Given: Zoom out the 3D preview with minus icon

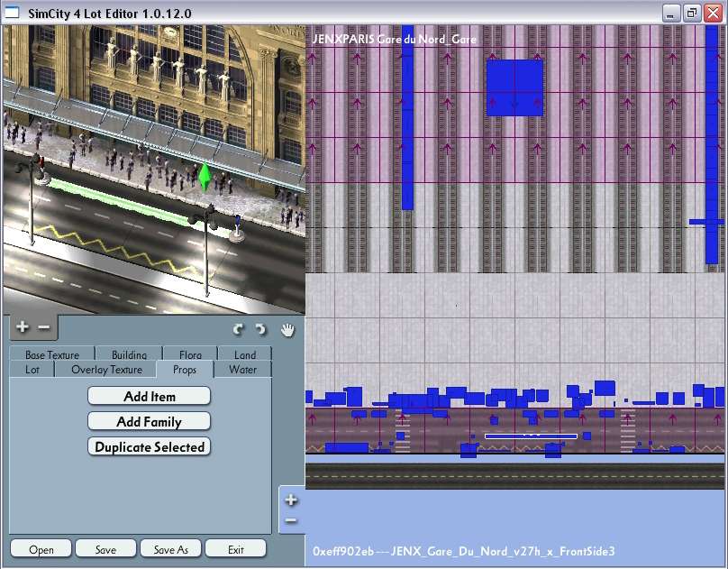Looking at the screenshot, I should (43, 327).
